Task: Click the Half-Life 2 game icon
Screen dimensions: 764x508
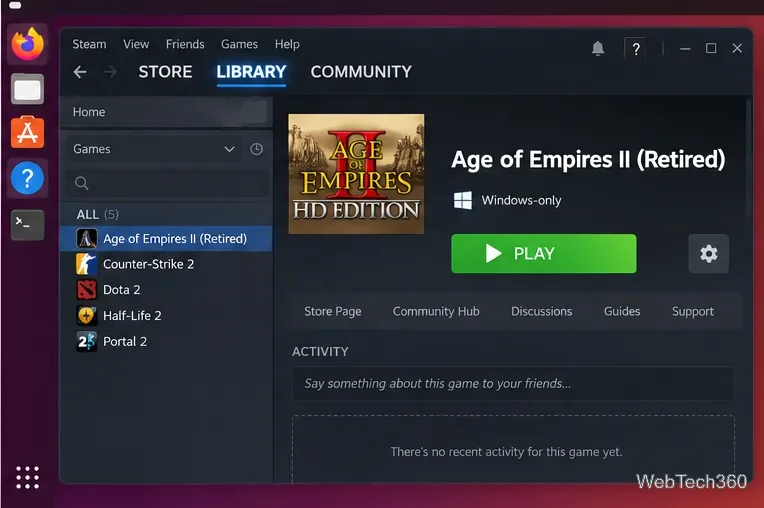Action: tap(87, 316)
